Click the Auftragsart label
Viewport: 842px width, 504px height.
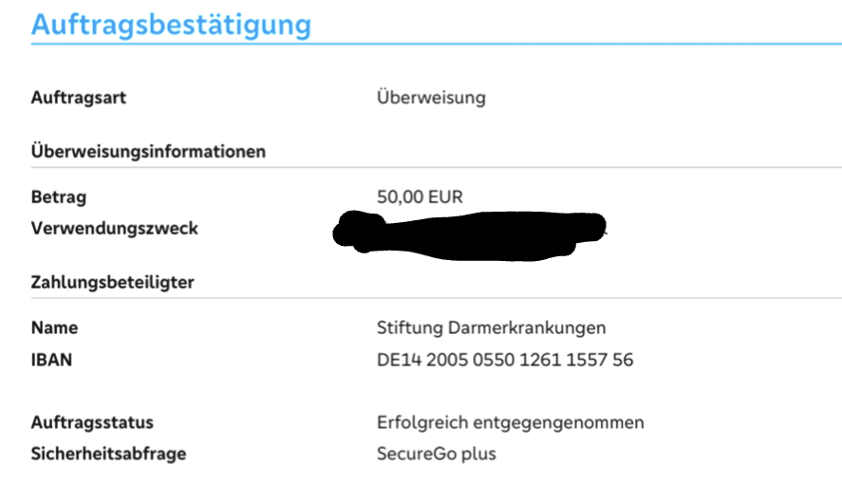click(x=79, y=97)
